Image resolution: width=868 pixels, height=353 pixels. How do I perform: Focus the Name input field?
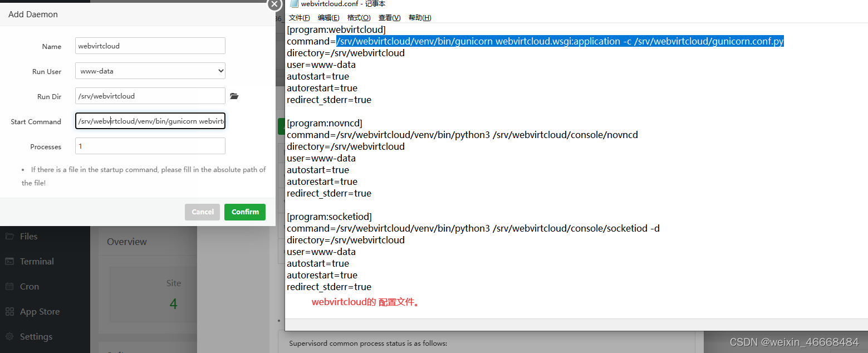150,46
